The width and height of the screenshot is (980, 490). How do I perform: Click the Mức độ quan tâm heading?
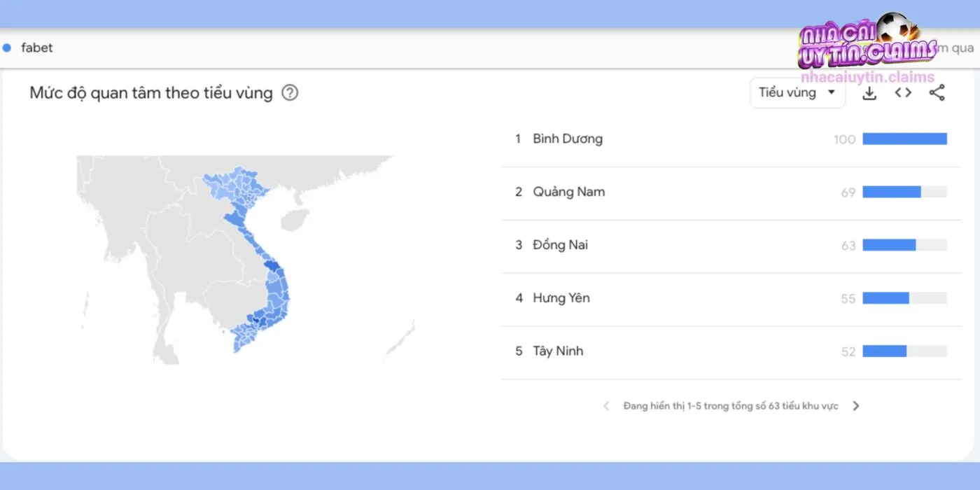click(x=150, y=92)
